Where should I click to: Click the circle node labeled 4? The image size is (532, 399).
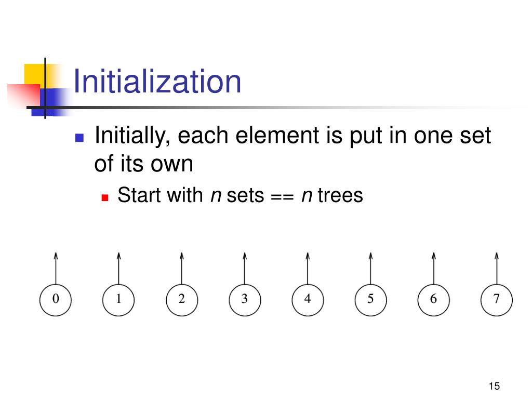308,300
